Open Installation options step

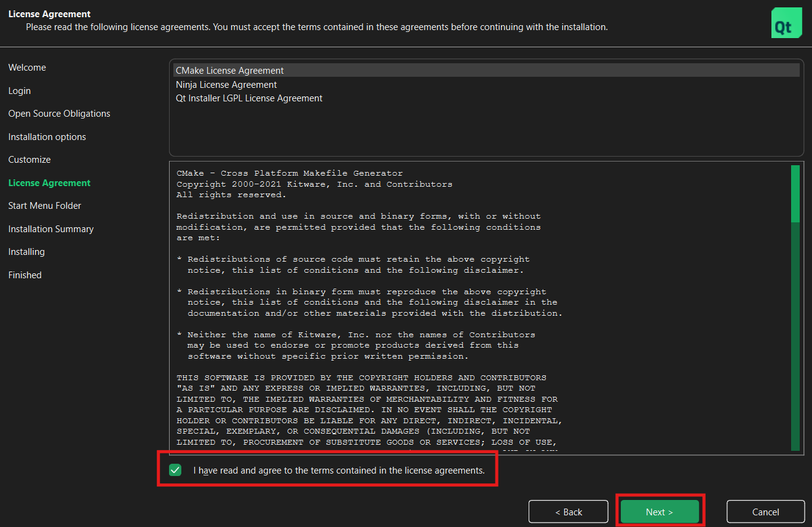47,137
